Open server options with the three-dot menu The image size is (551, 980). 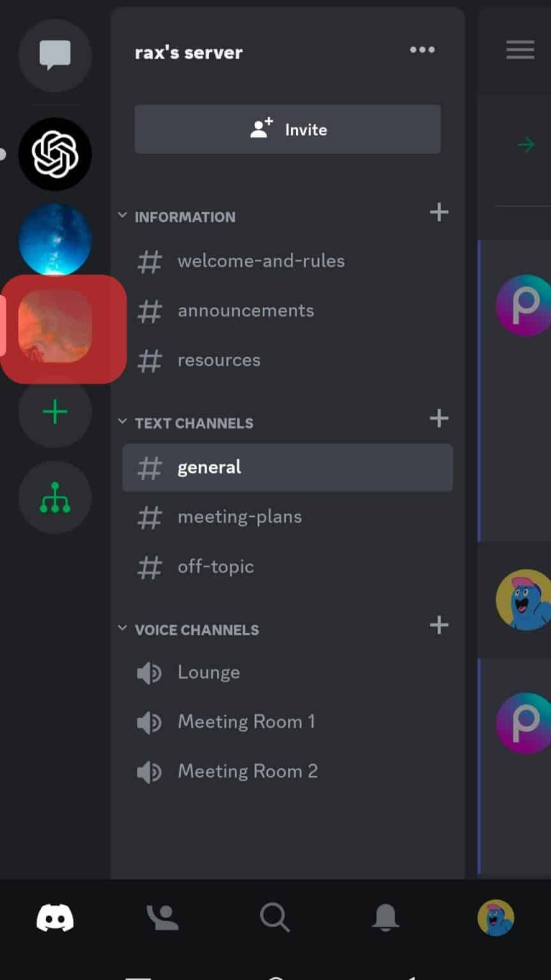click(x=422, y=50)
